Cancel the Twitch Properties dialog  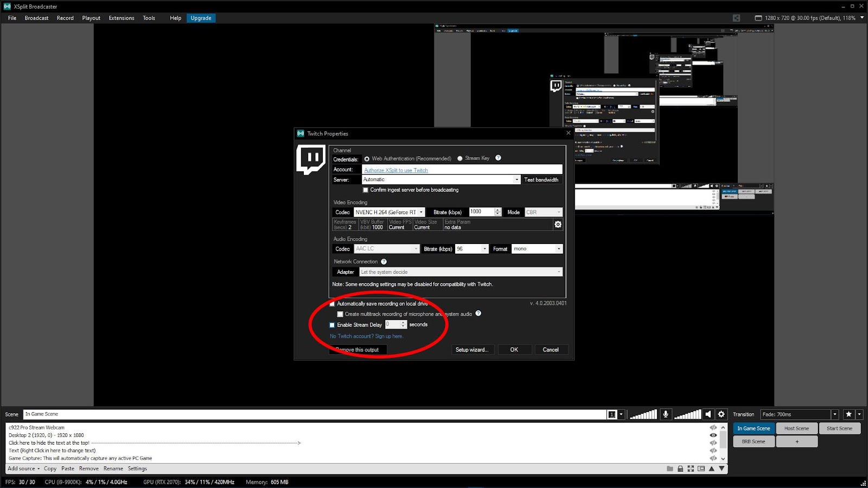[551, 350]
